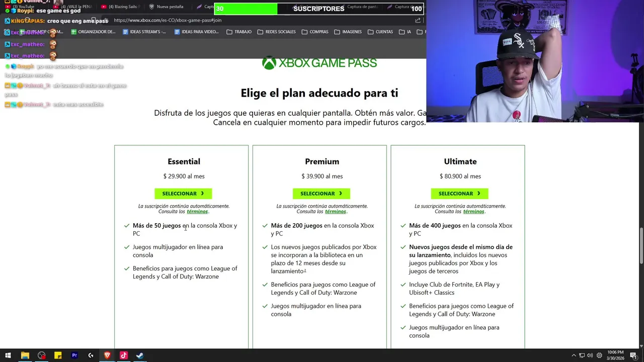Open the IDEAS STREAM'S bookmark

point(144,32)
